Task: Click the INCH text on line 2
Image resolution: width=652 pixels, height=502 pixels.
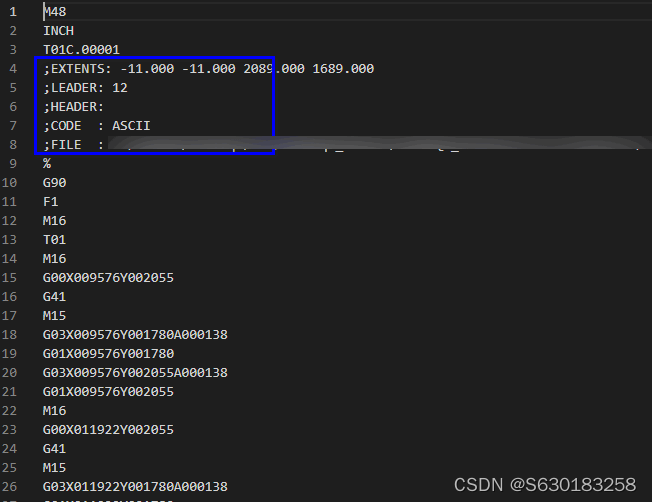Action: (59, 31)
